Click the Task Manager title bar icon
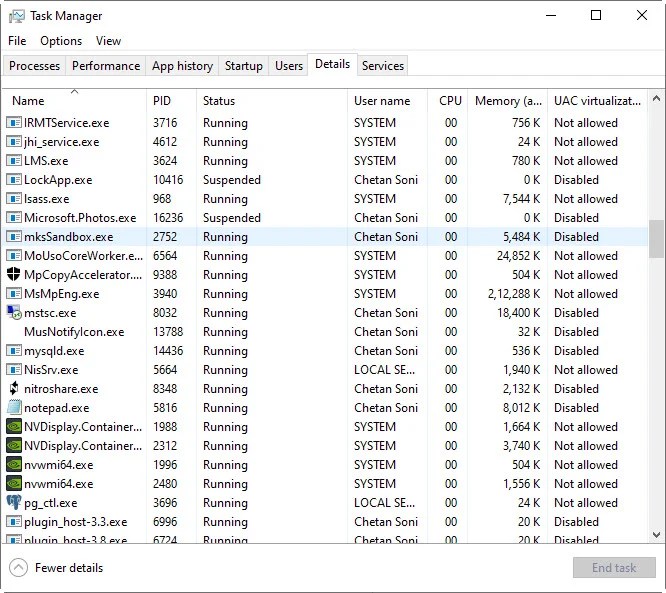Image resolution: width=666 pixels, height=593 pixels. point(16,16)
